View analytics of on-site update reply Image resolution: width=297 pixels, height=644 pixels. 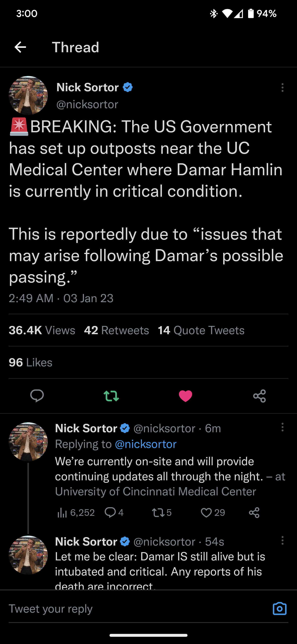tap(76, 513)
